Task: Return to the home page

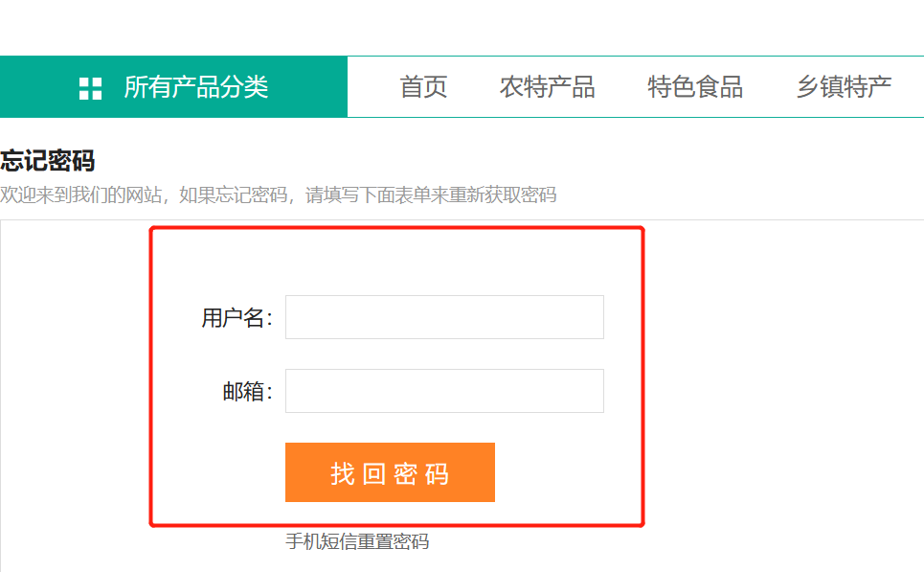Action: click(423, 87)
